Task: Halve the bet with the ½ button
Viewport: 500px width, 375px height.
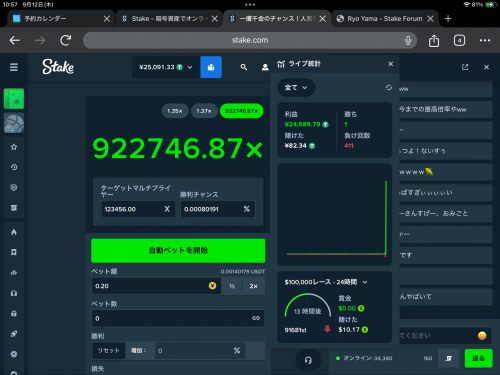Action: [x=232, y=286]
